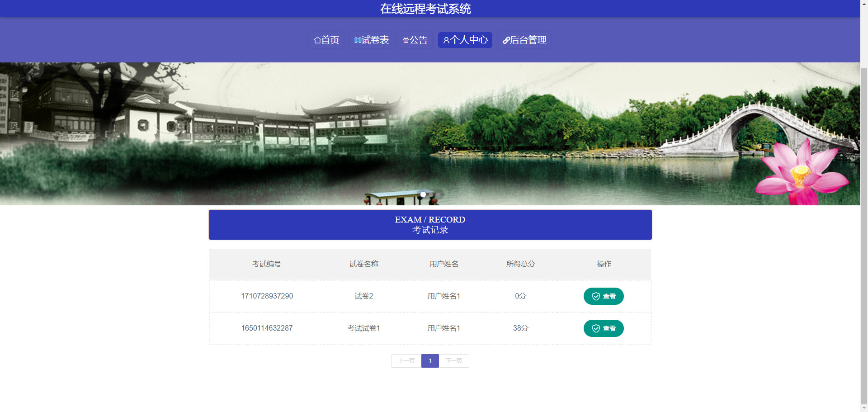Viewport: 868px width, 412px height.
Task: Open the 试卷表 menu item
Action: tap(372, 40)
